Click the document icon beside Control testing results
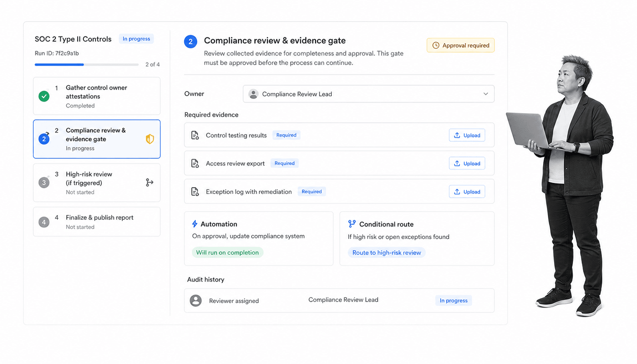637x364 pixels. click(195, 135)
